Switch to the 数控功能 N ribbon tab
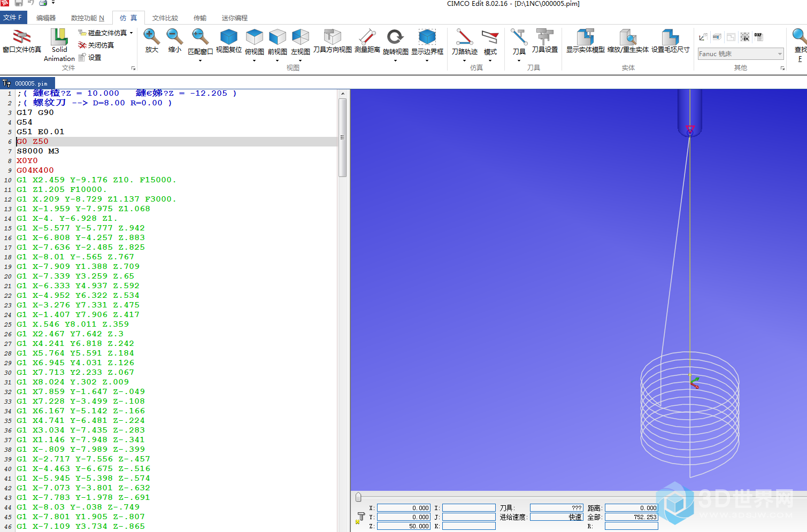The image size is (807, 532). (x=87, y=18)
